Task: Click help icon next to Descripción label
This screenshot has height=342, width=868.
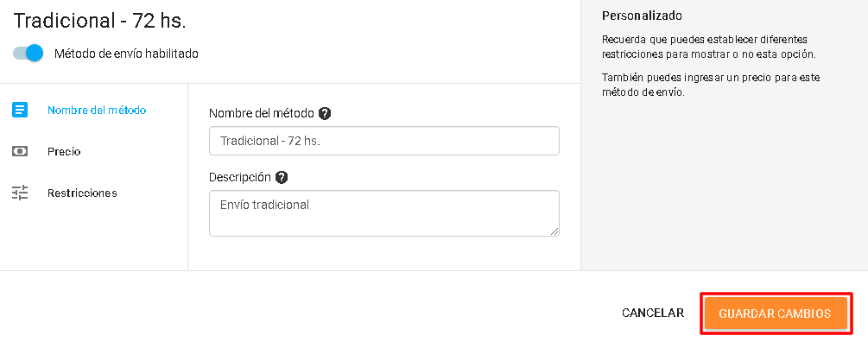Action: pyautogui.click(x=282, y=177)
